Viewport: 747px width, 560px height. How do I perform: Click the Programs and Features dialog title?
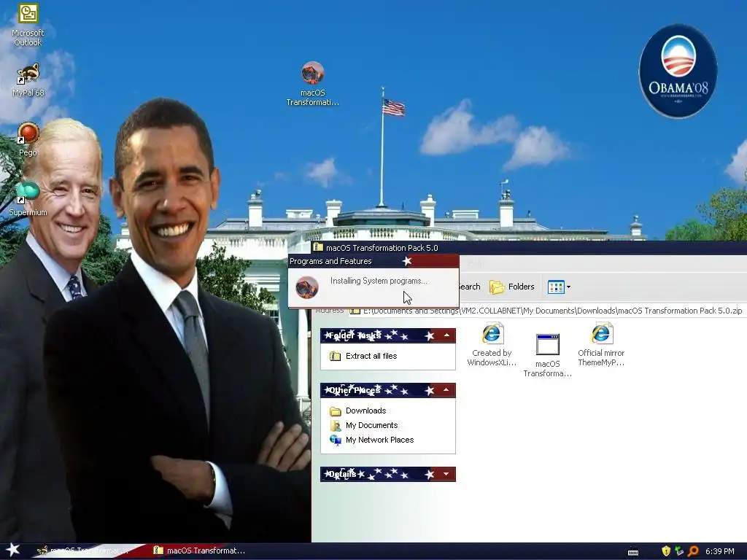click(330, 261)
